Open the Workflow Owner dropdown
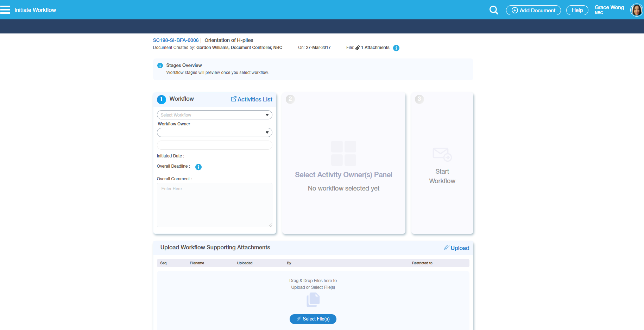This screenshot has height=330, width=644. tap(214, 132)
